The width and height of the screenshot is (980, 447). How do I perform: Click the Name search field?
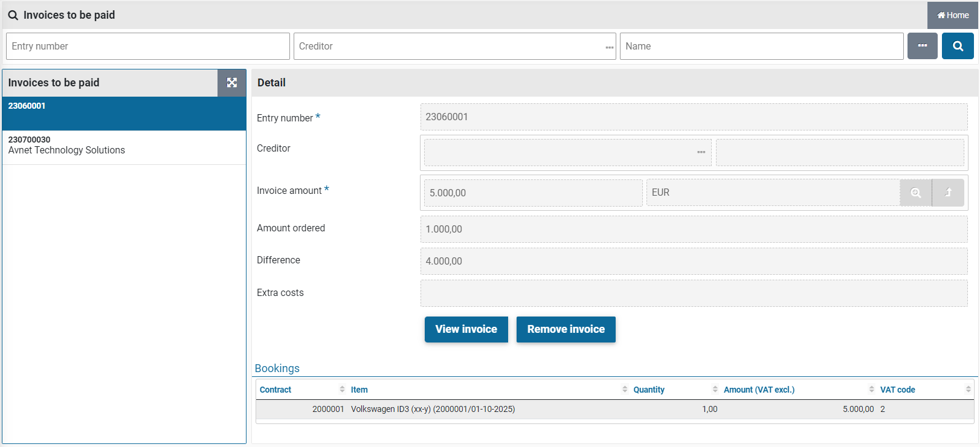tap(761, 47)
